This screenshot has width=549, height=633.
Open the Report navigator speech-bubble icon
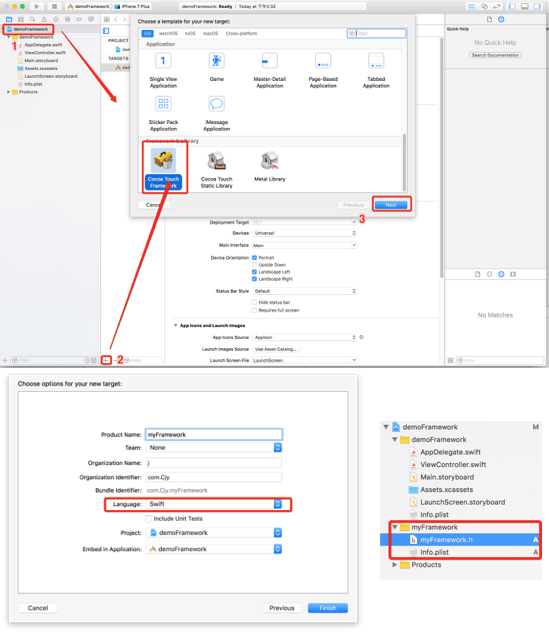point(91,19)
